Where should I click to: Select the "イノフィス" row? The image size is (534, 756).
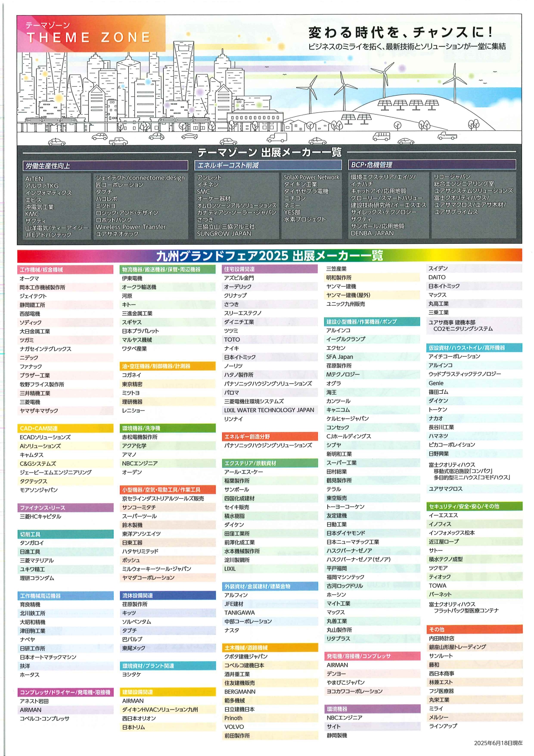[475, 524]
